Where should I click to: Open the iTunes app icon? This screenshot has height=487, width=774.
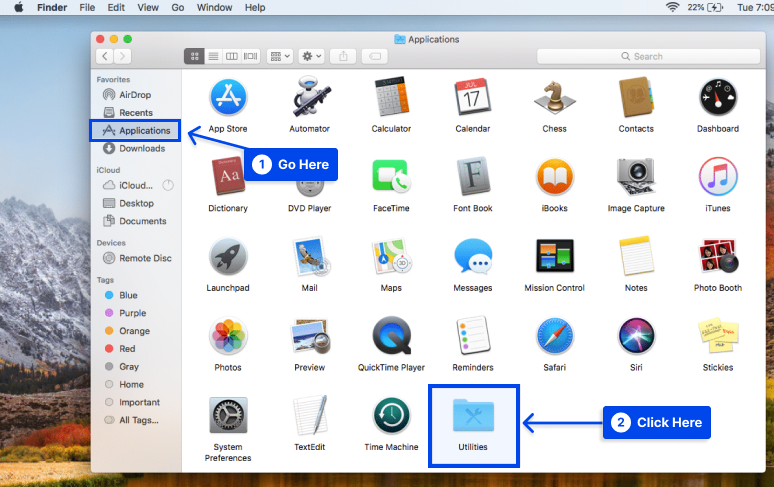pyautogui.click(x=718, y=176)
